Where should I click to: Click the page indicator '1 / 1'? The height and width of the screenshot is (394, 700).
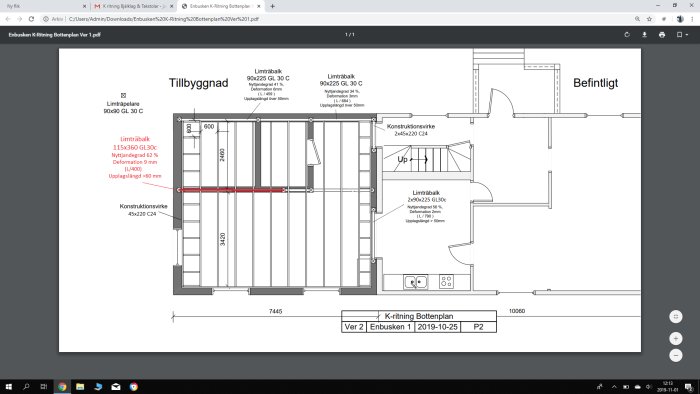click(x=350, y=35)
